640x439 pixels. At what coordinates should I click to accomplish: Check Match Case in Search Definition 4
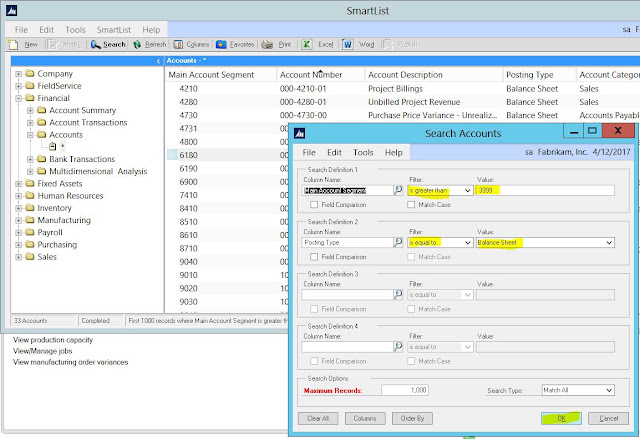tap(411, 361)
